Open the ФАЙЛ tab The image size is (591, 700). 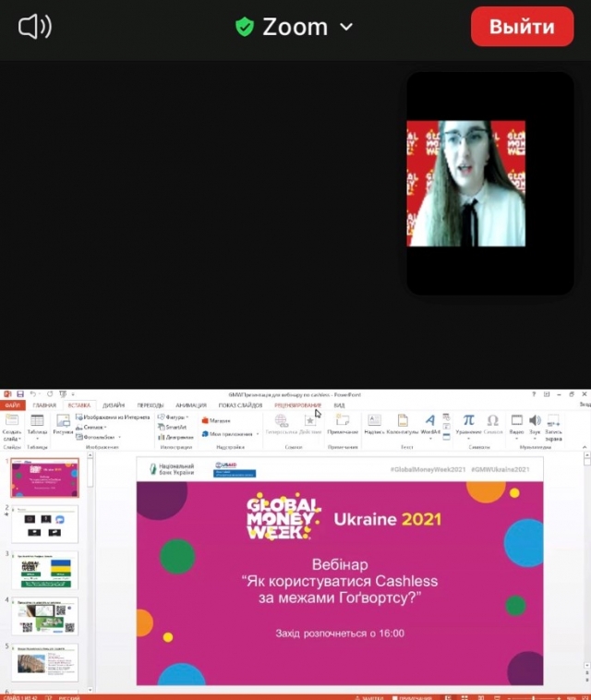(13, 405)
